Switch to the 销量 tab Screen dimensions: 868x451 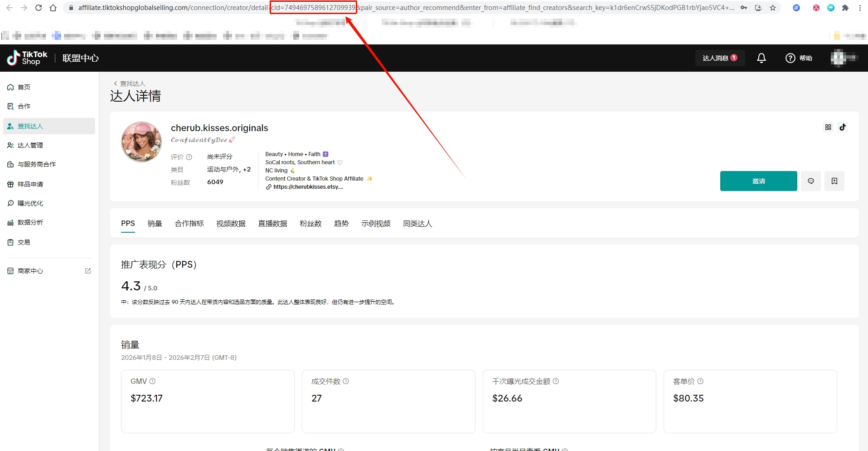tap(155, 223)
